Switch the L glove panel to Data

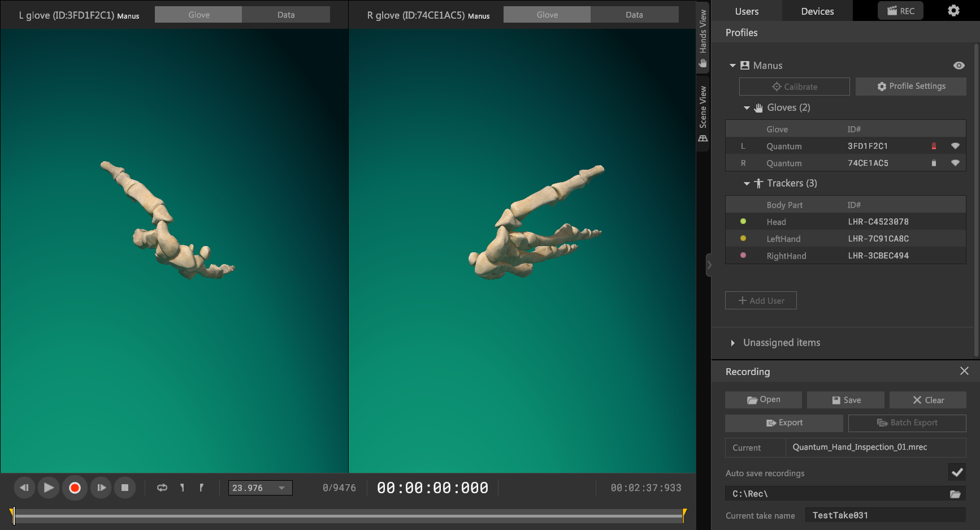286,15
